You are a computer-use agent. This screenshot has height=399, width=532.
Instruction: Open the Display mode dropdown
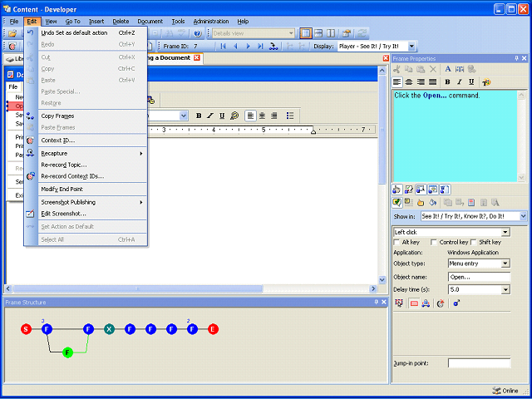pos(411,47)
